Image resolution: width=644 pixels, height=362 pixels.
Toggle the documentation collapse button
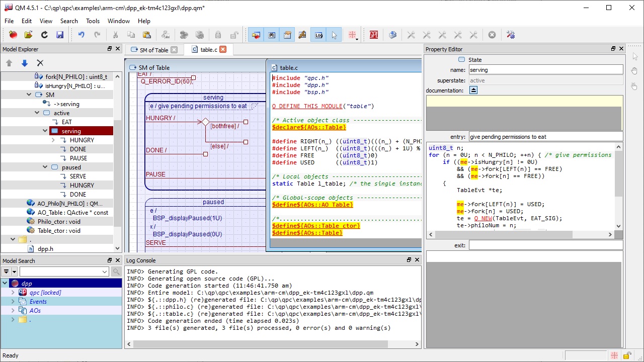pyautogui.click(x=473, y=90)
